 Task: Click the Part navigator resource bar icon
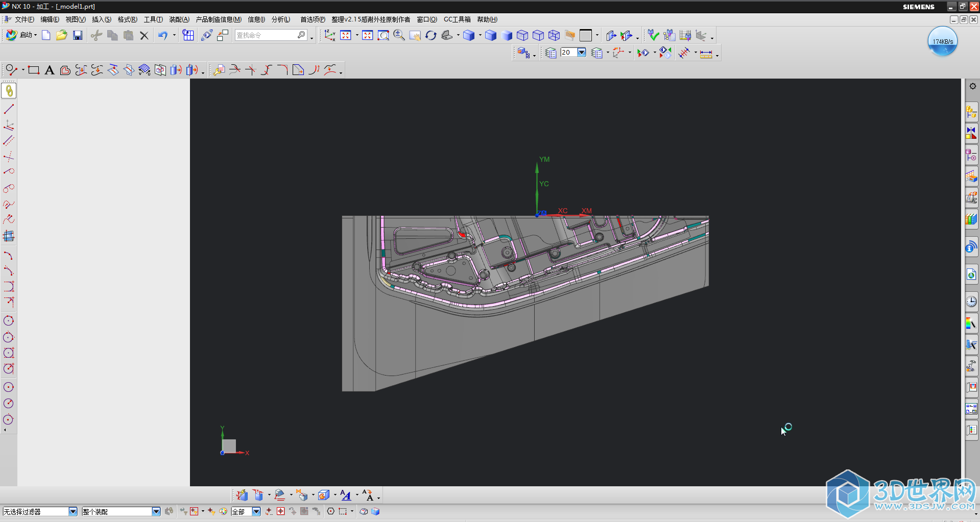[x=971, y=154]
